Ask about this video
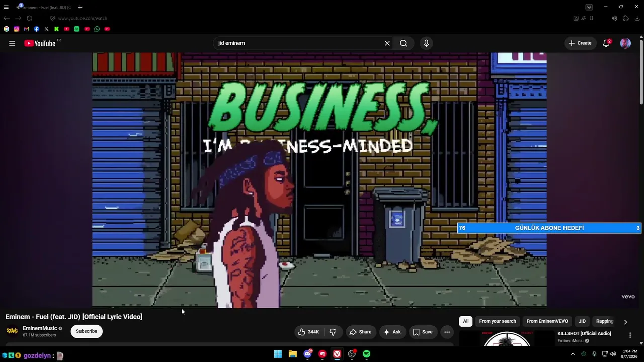The height and width of the screenshot is (362, 644). (392, 332)
